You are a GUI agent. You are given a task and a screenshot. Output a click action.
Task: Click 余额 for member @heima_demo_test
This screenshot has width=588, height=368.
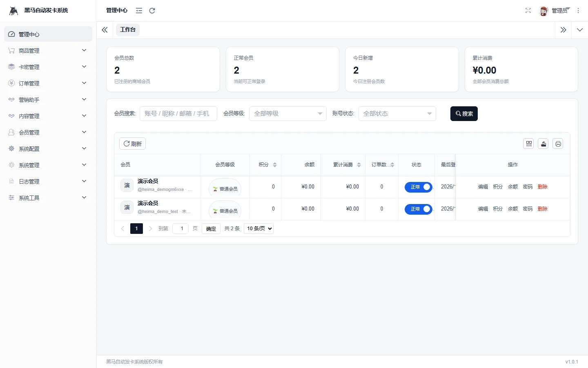coord(513,209)
